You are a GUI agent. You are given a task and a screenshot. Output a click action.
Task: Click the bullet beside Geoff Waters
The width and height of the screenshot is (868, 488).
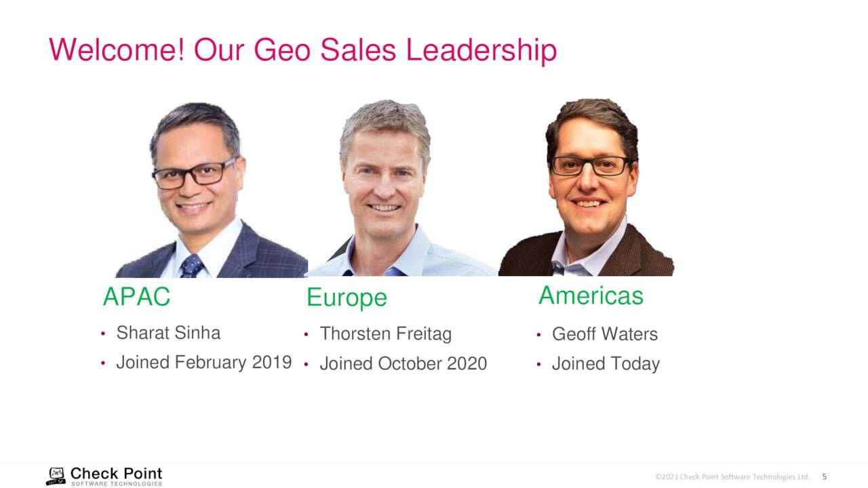[538, 335]
